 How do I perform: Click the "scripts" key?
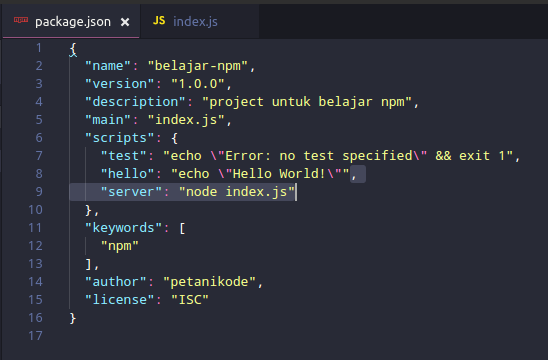coord(120,138)
